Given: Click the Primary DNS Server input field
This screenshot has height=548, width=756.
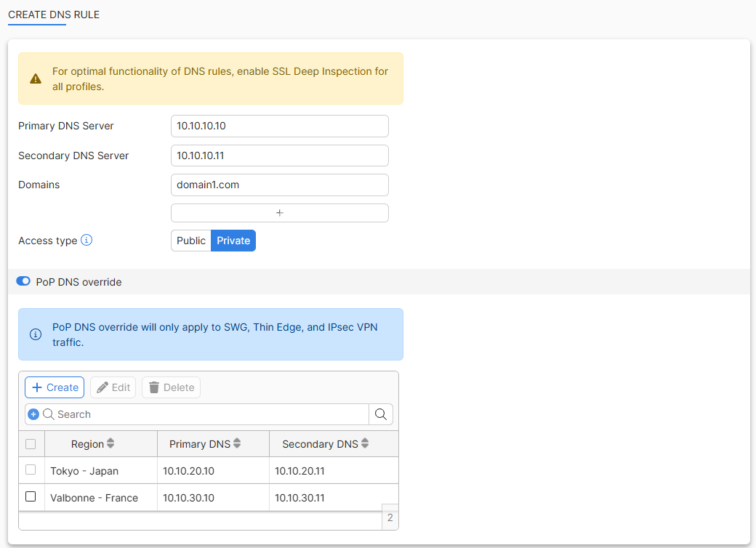Looking at the screenshot, I should [x=279, y=126].
